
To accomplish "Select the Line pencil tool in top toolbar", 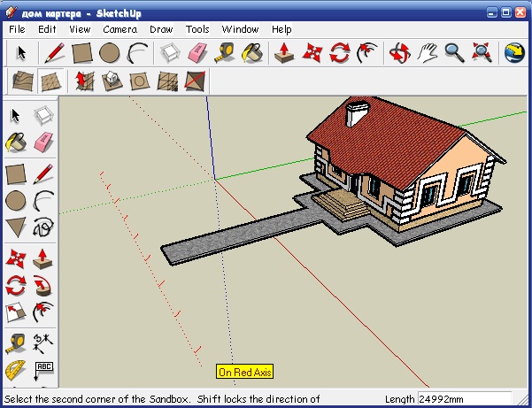I will 54,53.
